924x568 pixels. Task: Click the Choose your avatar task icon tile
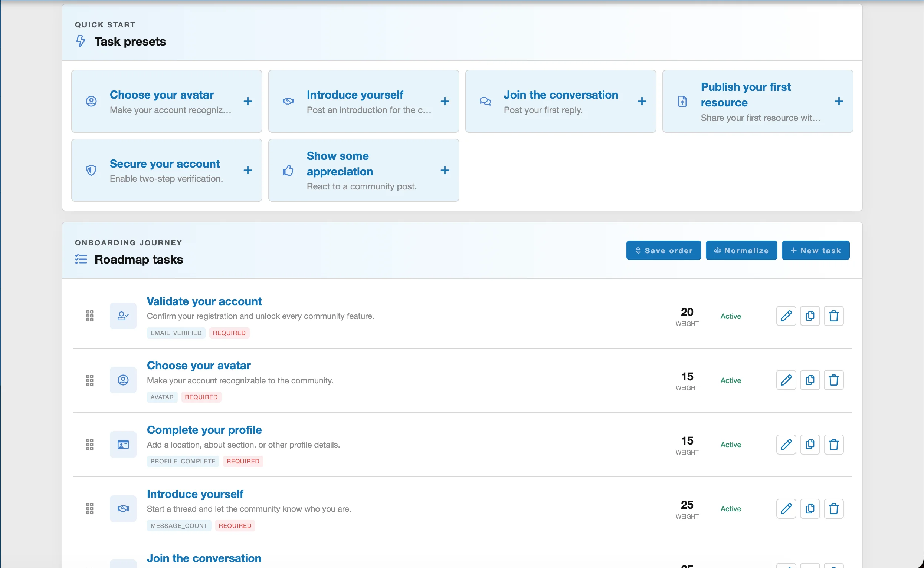(x=123, y=380)
